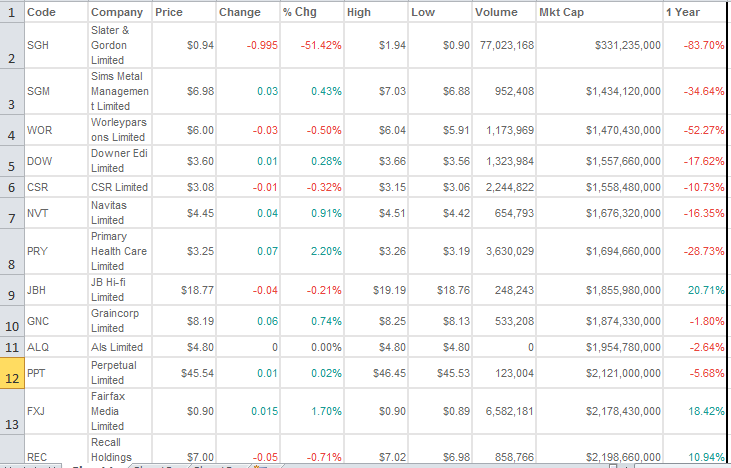Click the % Chg heading cell
Screen dimensions: 731x468
[x=311, y=12]
